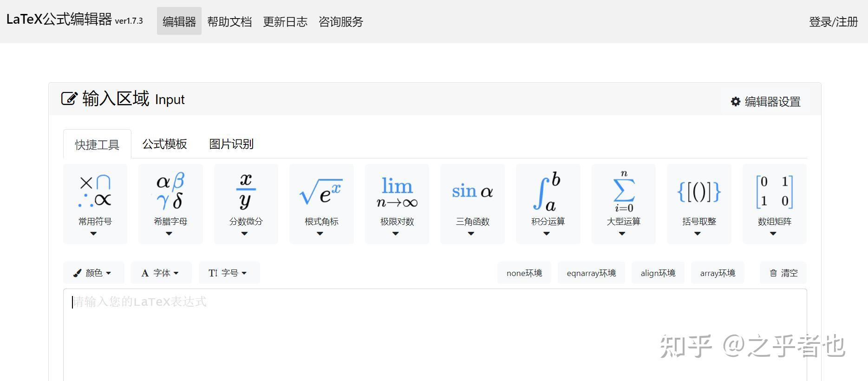This screenshot has height=381, width=868.
Task: Expand the 常用符号 dropdown arrow
Action: click(x=93, y=234)
